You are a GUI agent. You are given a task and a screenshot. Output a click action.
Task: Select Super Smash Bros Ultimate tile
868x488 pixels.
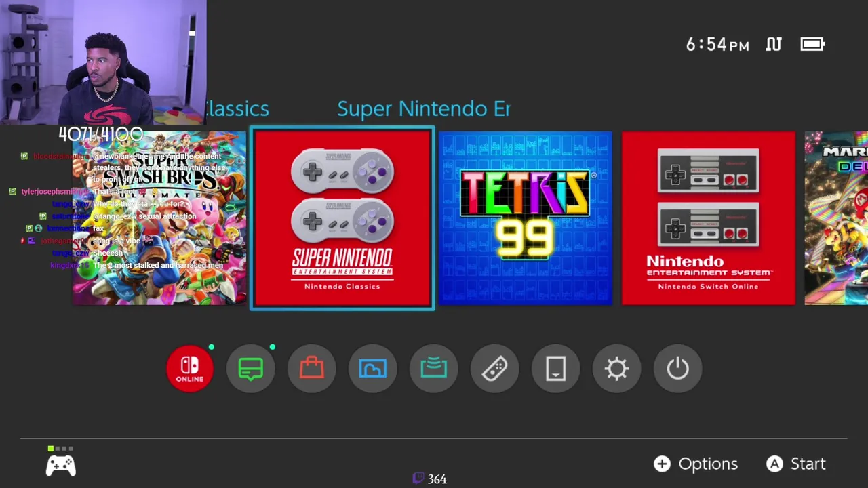point(159,218)
